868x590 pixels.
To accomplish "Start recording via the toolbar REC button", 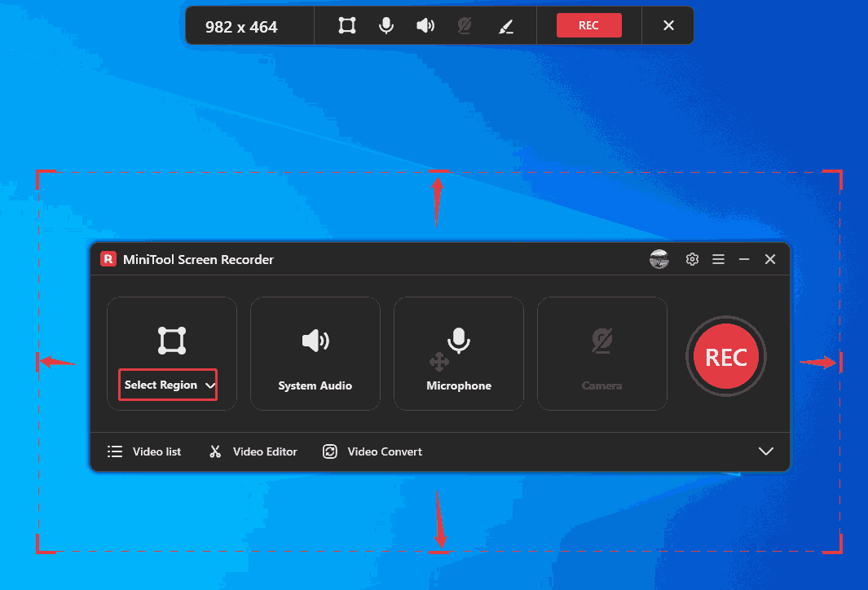I will tap(588, 25).
